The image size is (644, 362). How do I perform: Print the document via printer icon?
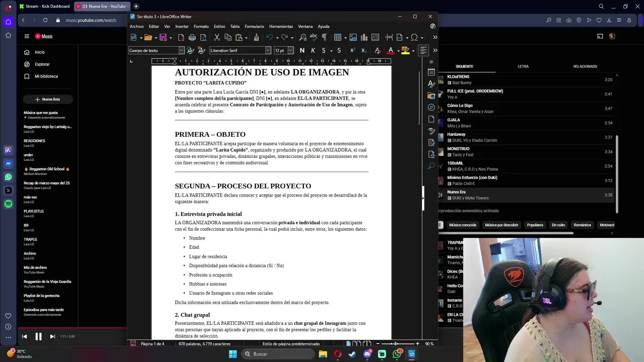pyautogui.click(x=192, y=37)
